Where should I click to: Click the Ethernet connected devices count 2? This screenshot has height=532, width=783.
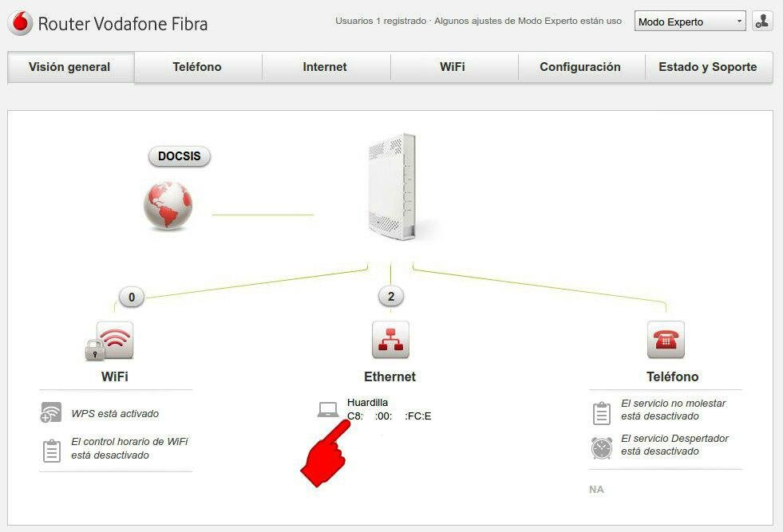pos(391,297)
